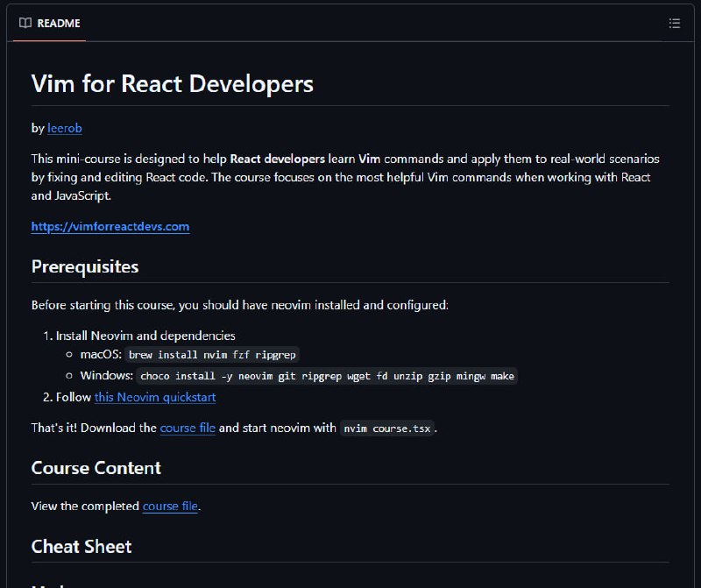Click the 'brew install nvim fzf ripgrep' code

(212, 355)
